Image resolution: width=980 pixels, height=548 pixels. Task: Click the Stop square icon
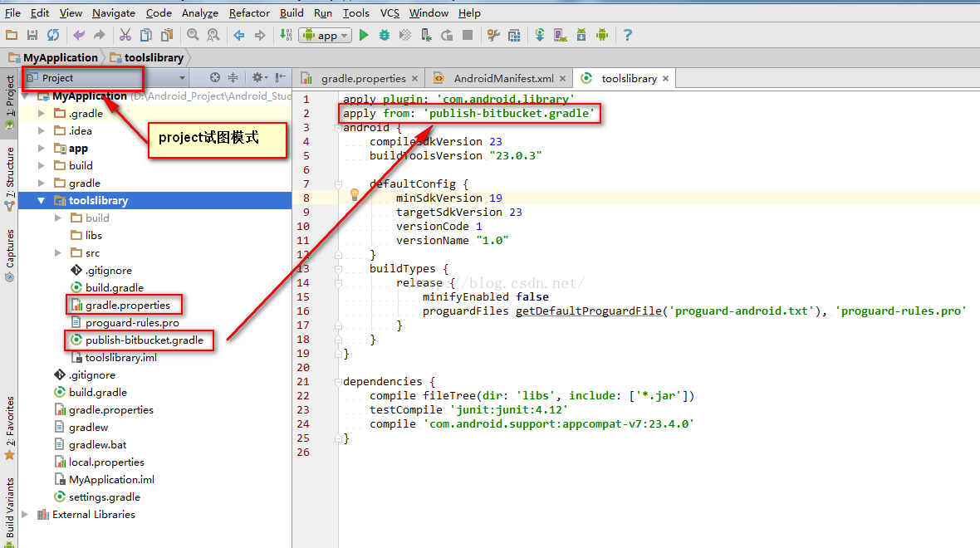click(x=468, y=36)
